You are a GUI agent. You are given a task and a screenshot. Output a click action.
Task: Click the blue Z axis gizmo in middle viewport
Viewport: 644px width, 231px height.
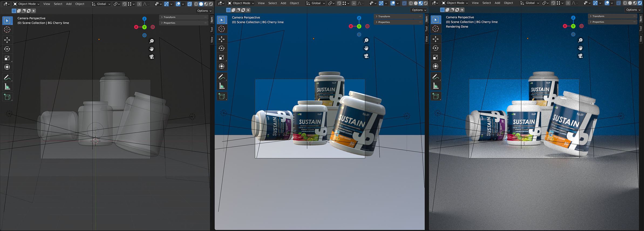click(x=359, y=18)
